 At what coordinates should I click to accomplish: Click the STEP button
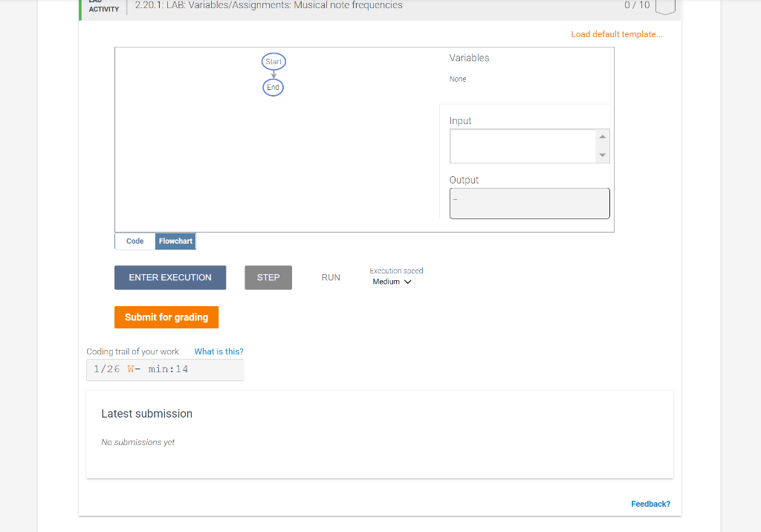tap(268, 278)
